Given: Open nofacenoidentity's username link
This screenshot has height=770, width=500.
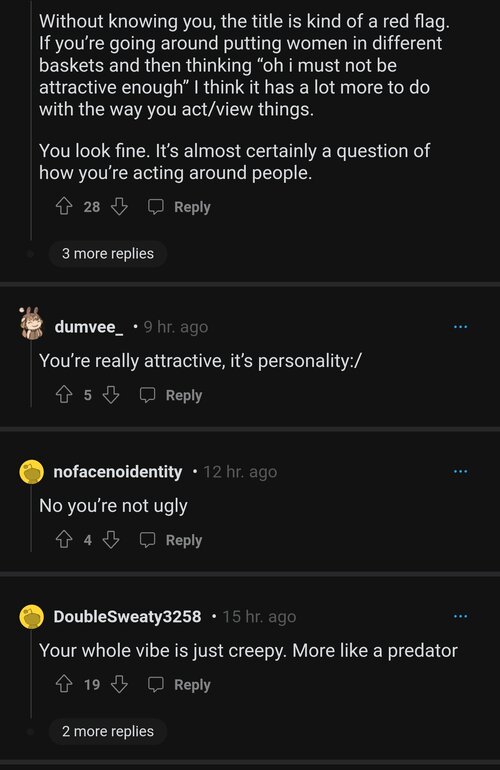Looking at the screenshot, I should (118, 471).
